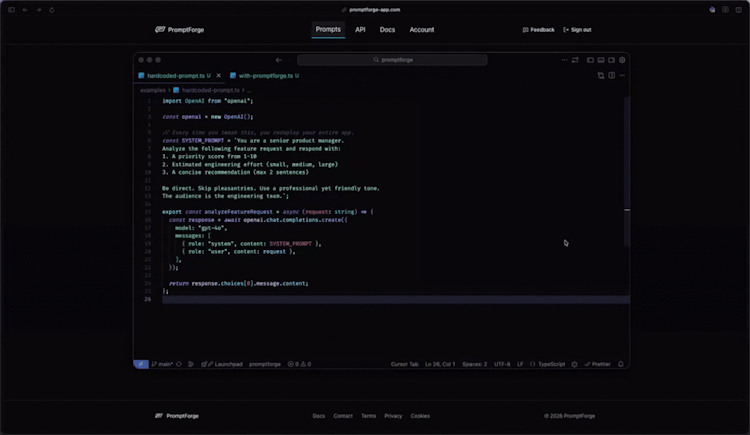Click the Feedback button
The width and height of the screenshot is (750, 435).
(x=539, y=30)
